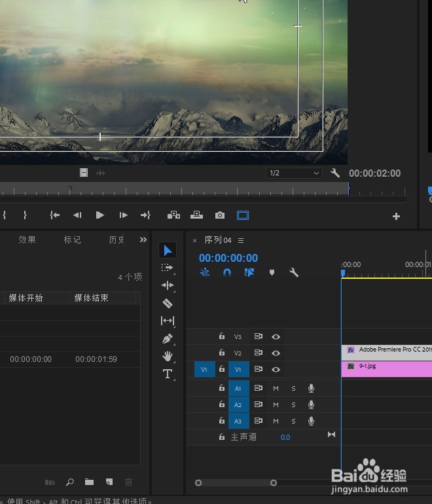Toggle safe margins button
432x504 pixels.
[x=243, y=215]
